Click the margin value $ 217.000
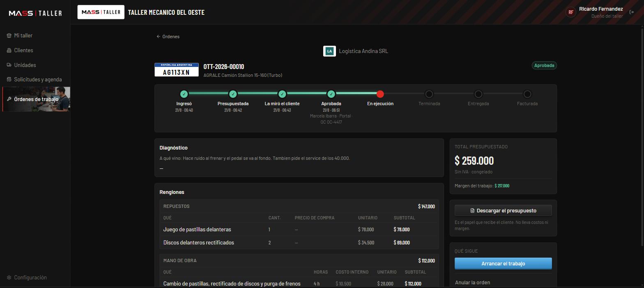644x288 pixels. click(x=502, y=186)
